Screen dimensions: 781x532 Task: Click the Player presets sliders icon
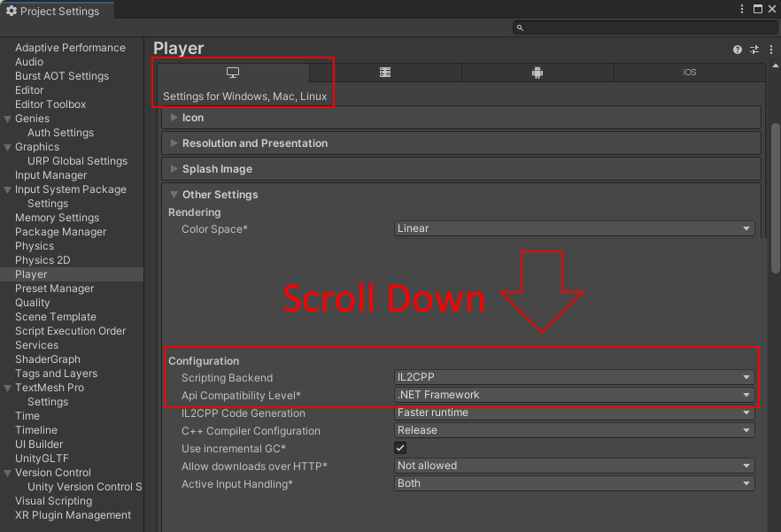click(754, 50)
